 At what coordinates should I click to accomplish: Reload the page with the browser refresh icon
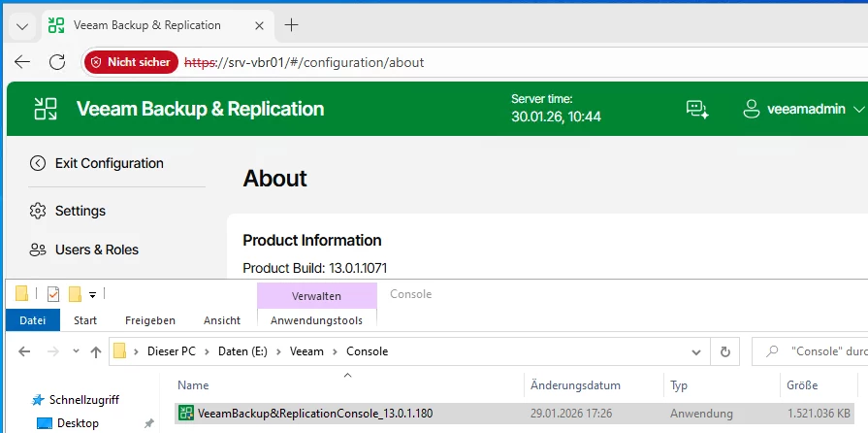pos(57,62)
